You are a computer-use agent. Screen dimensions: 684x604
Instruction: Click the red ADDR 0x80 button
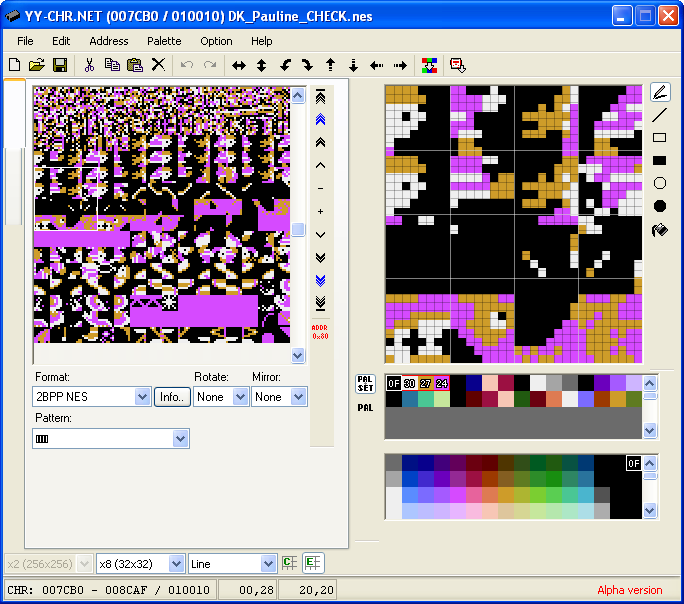pos(320,332)
